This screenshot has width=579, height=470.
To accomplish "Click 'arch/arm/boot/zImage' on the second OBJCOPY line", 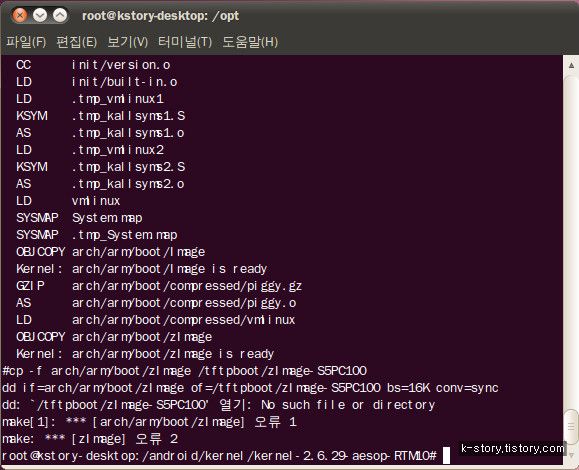I will tap(142, 337).
